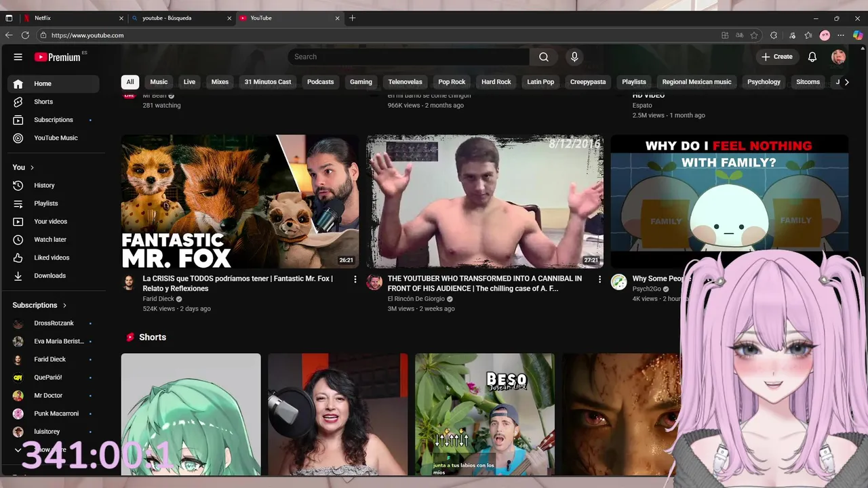Screen dimensions: 868x488
Task: Open options menu for cannibal YouTuber video
Action: click(x=599, y=279)
